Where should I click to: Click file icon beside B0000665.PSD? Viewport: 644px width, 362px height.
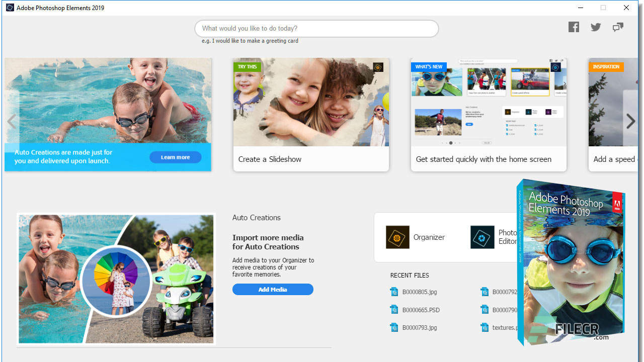[x=394, y=310]
